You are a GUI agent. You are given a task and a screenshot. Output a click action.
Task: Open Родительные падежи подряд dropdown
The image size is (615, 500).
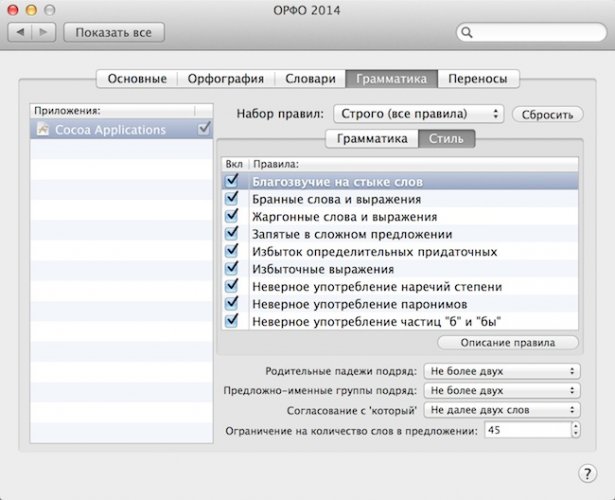coord(502,371)
